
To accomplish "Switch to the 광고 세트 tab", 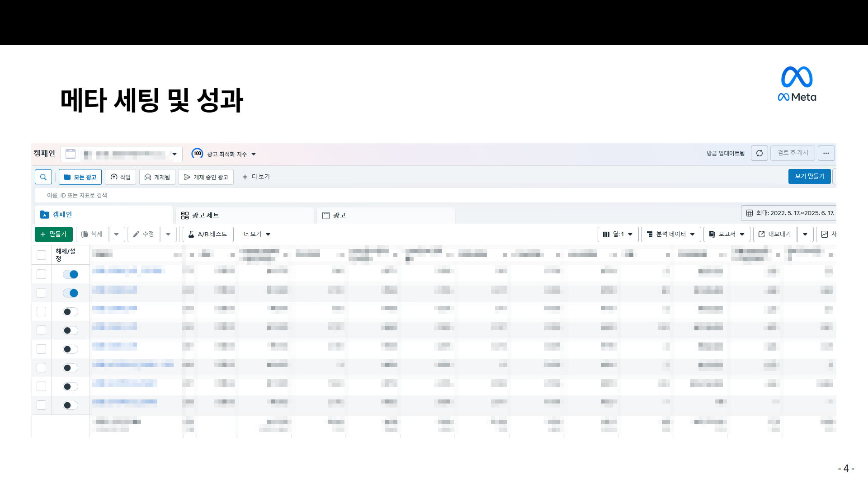I will click(x=244, y=215).
